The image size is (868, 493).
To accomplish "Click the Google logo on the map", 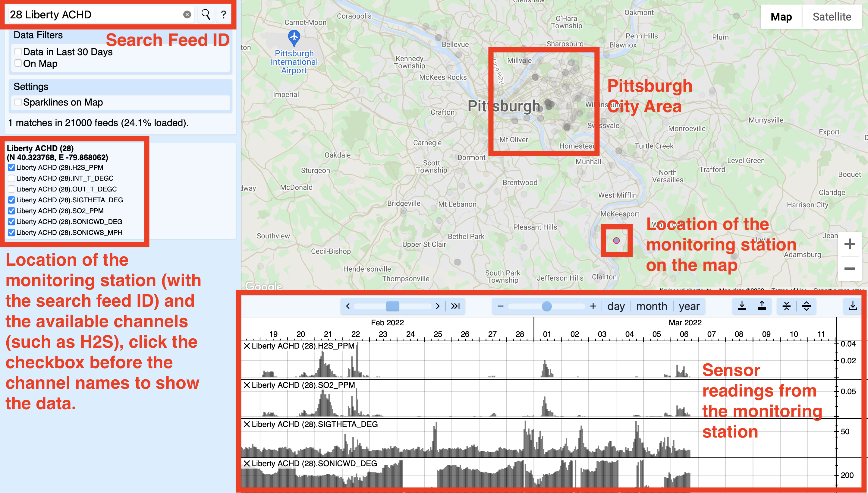I will click(x=264, y=286).
